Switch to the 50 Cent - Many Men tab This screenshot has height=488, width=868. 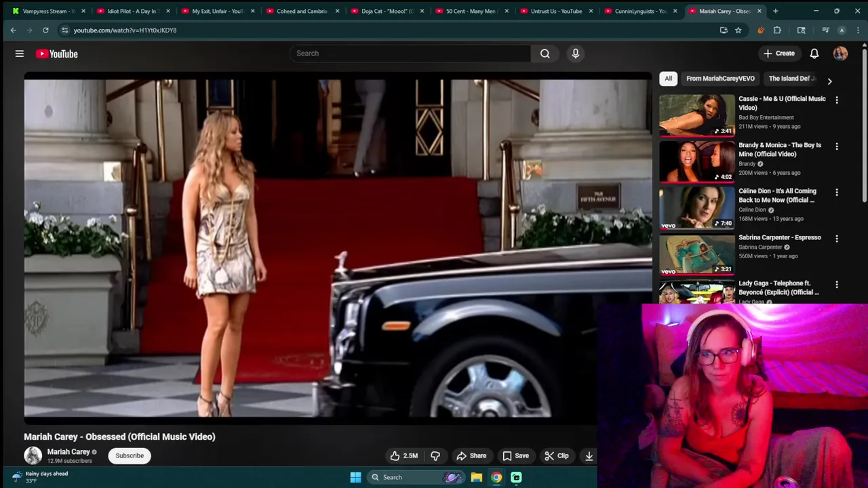pyautogui.click(x=471, y=11)
